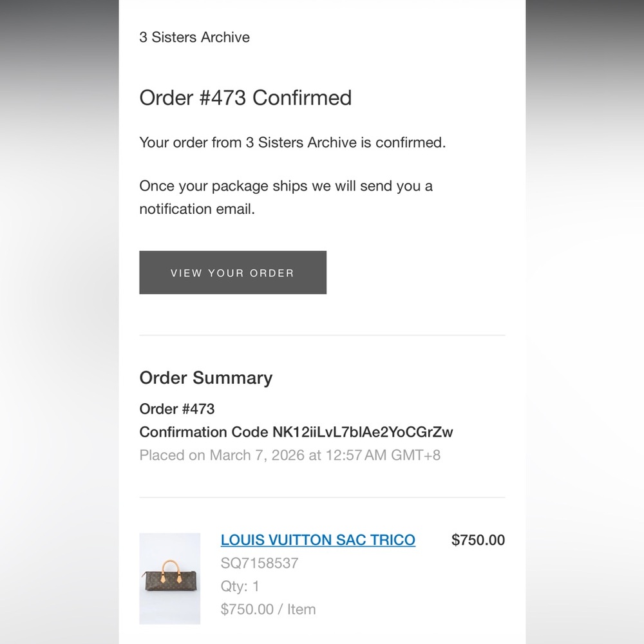
Task: Click the Order #473 Confirmed heading
Action: tap(245, 98)
